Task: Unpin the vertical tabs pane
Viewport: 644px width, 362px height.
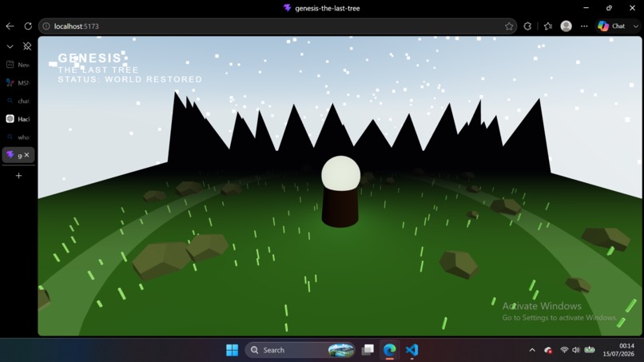Action: [27, 46]
